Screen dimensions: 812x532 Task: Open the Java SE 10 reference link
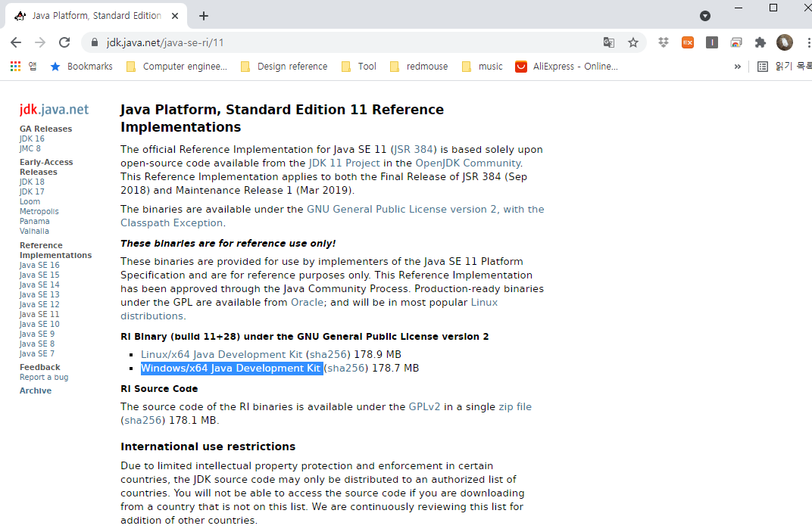coord(39,324)
